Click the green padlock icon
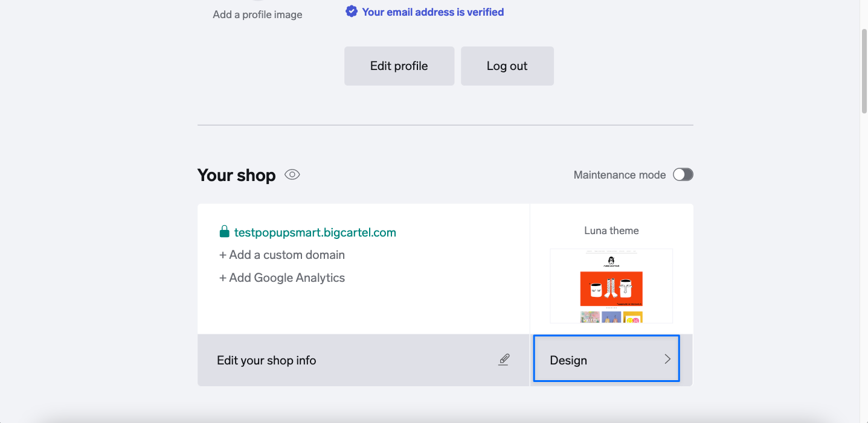Screen dimensions: 868x423 pyautogui.click(x=224, y=232)
